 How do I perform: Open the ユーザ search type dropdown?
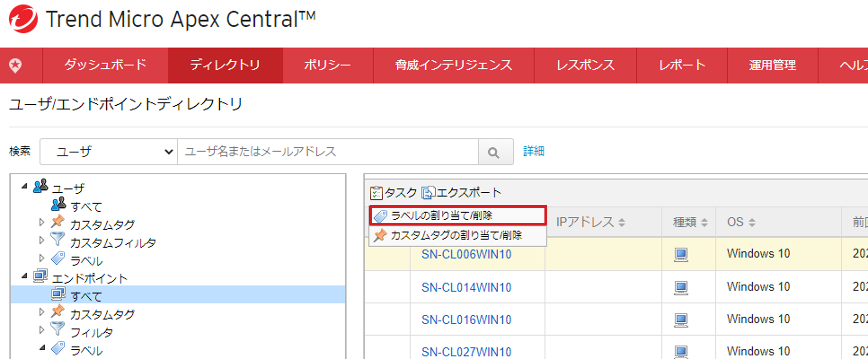coord(108,152)
